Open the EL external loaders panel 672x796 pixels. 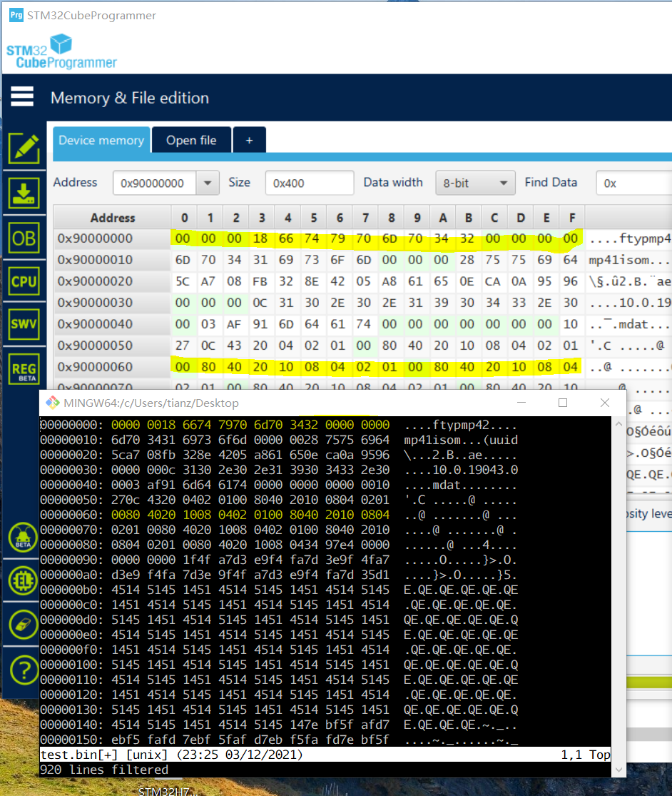tap(24, 581)
